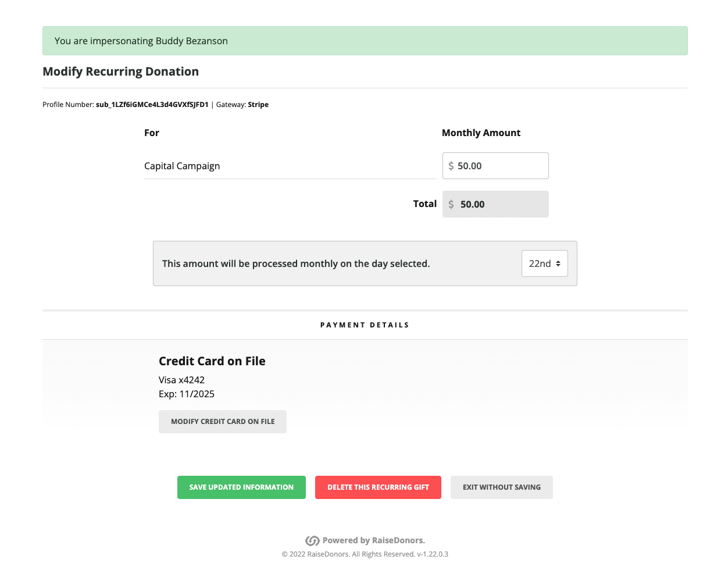The height and width of the screenshot is (588, 721).
Task: Click the RaiseDonors logo icon in footer
Action: click(312, 541)
